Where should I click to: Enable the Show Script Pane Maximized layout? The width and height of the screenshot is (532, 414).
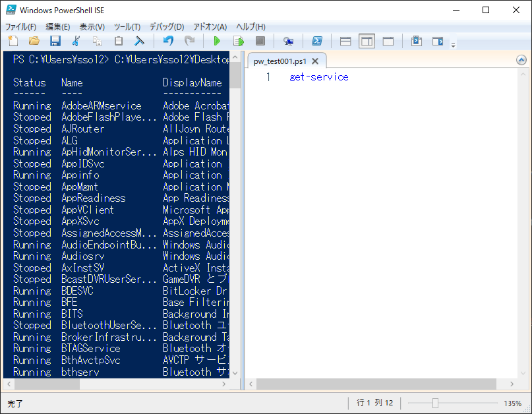point(388,41)
